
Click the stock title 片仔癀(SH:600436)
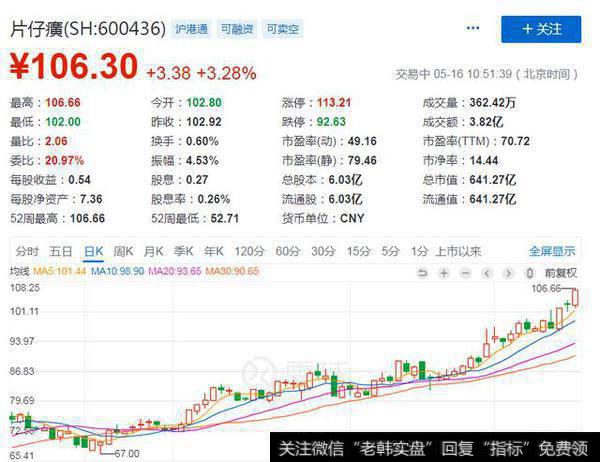click(88, 29)
